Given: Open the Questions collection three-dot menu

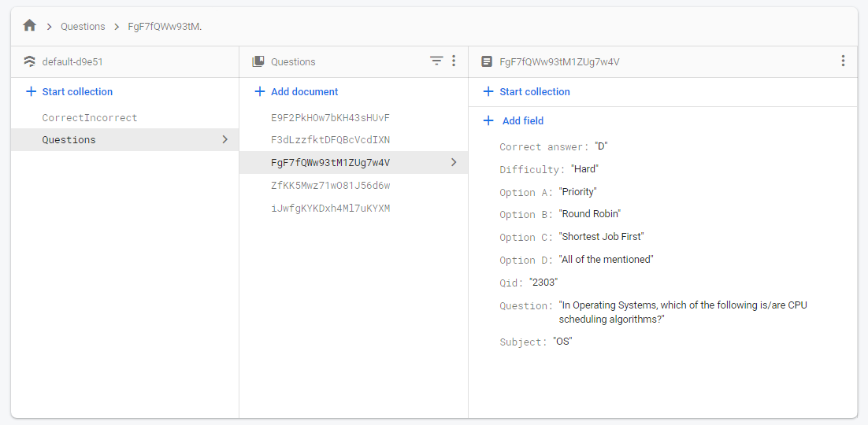Looking at the screenshot, I should [x=454, y=61].
